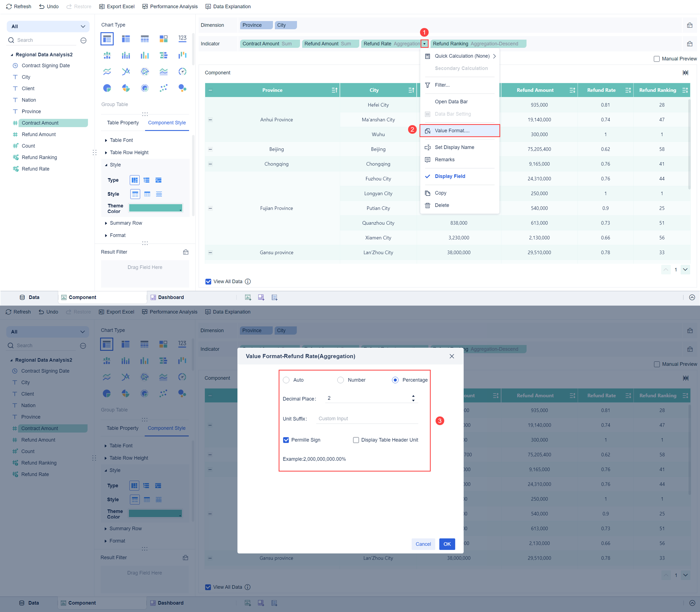Click the sort icon in the Province header
Image resolution: width=700 pixels, height=612 pixels.
point(334,90)
